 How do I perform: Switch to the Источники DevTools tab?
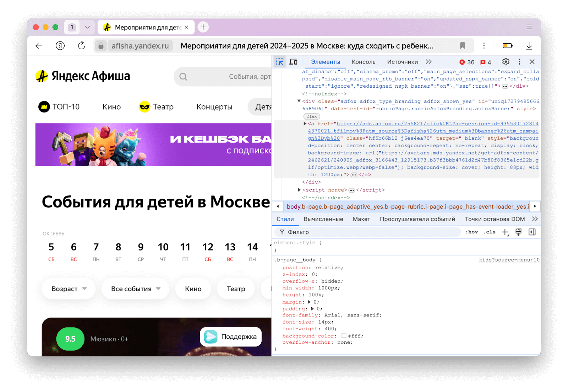tap(403, 62)
